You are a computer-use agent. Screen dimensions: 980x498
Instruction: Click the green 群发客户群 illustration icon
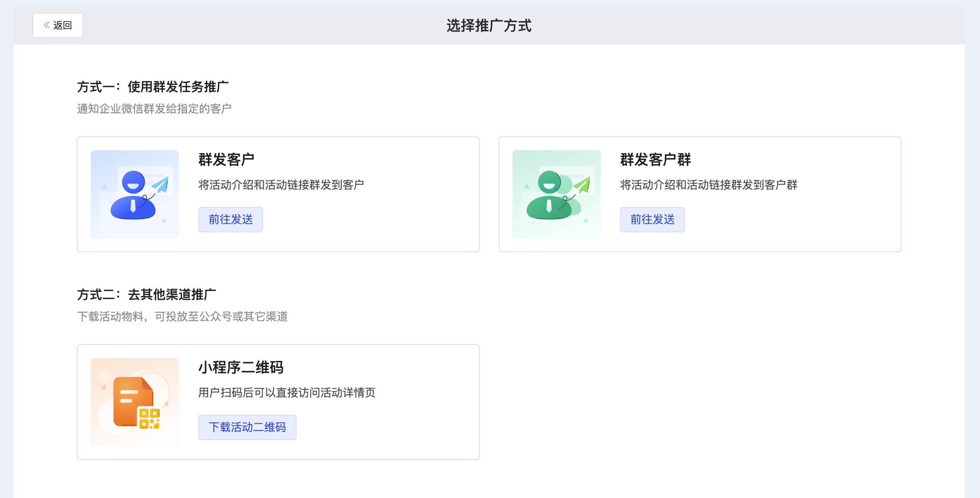557,194
